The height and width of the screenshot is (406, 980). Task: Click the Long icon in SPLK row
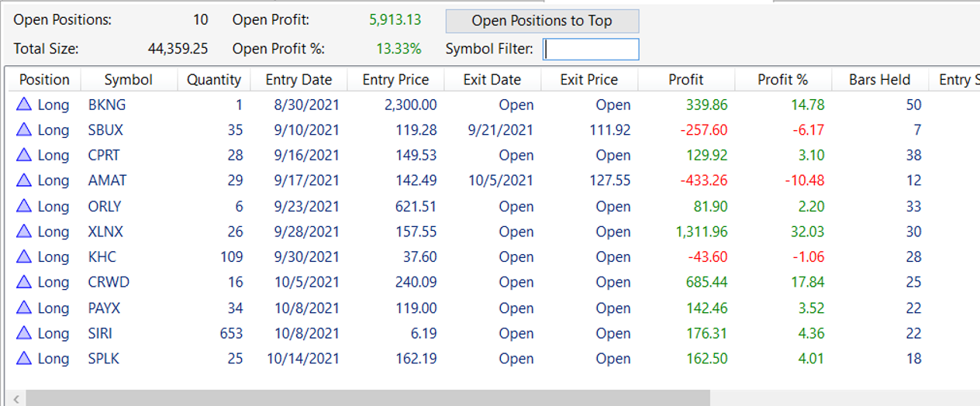pyautogui.click(x=24, y=359)
